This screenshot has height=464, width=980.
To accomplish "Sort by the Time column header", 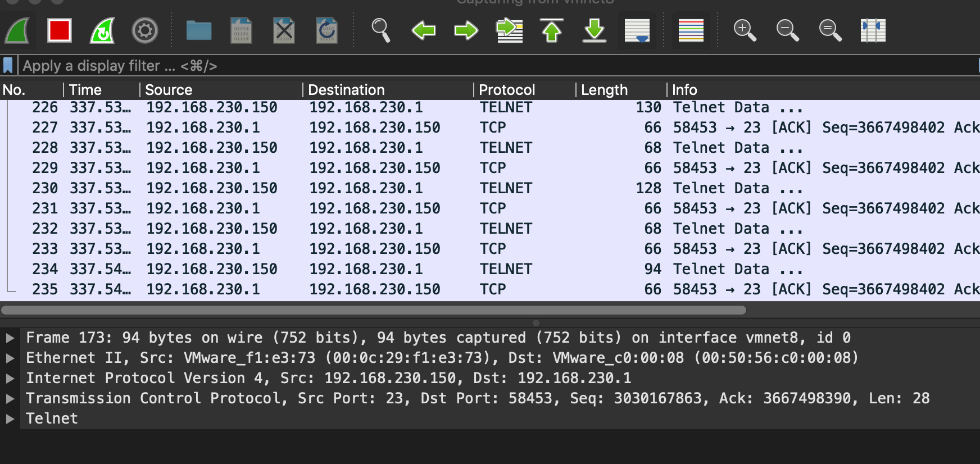I will click(102, 90).
